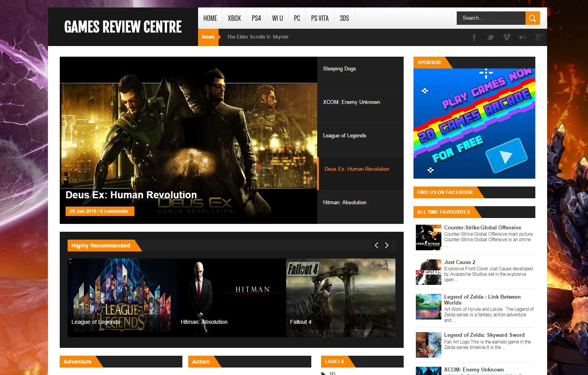The width and height of the screenshot is (588, 375).
Task: Open the Just Cause 2 thumbnail image
Action: pos(428,272)
